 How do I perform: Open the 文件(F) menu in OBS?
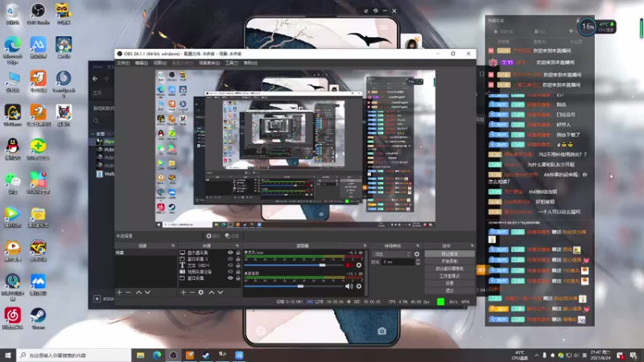(123, 64)
